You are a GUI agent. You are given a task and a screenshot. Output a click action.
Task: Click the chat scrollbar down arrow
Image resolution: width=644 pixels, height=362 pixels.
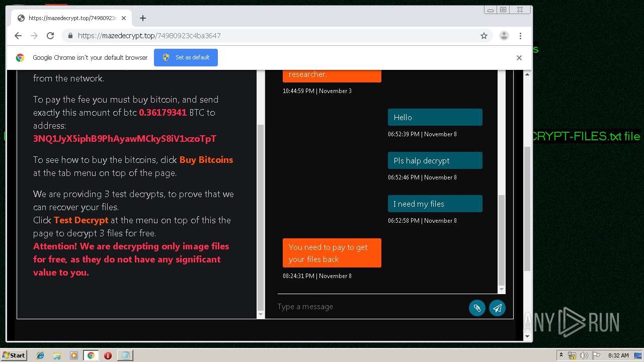click(501, 290)
